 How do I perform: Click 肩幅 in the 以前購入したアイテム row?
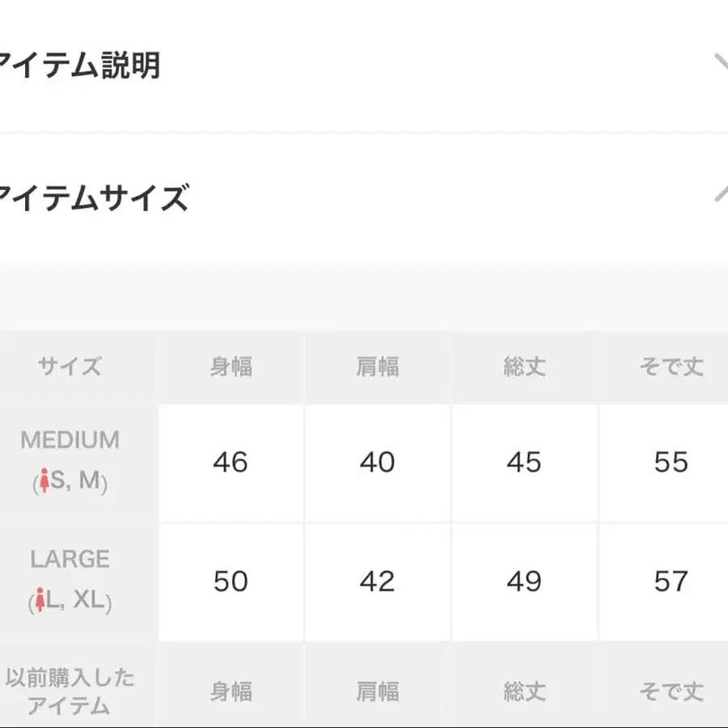378,692
